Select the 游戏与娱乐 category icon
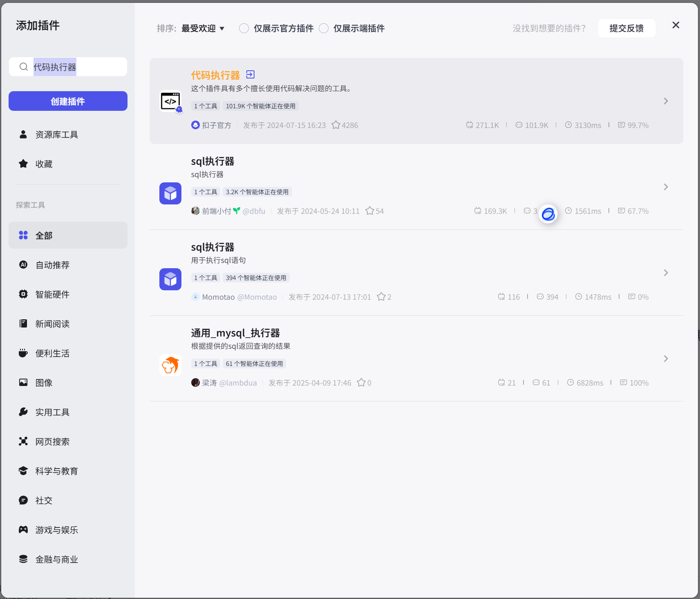Viewport: 700px width, 599px height. (x=23, y=529)
